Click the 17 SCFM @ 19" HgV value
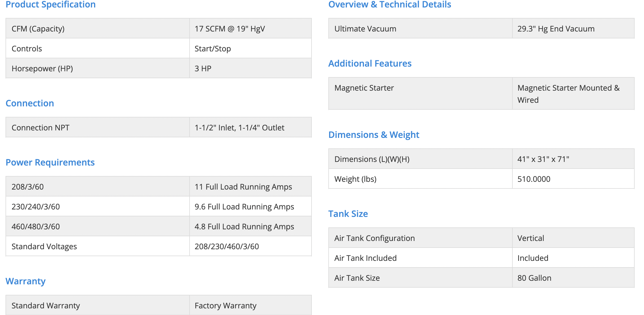The width and height of the screenshot is (644, 315). click(230, 29)
